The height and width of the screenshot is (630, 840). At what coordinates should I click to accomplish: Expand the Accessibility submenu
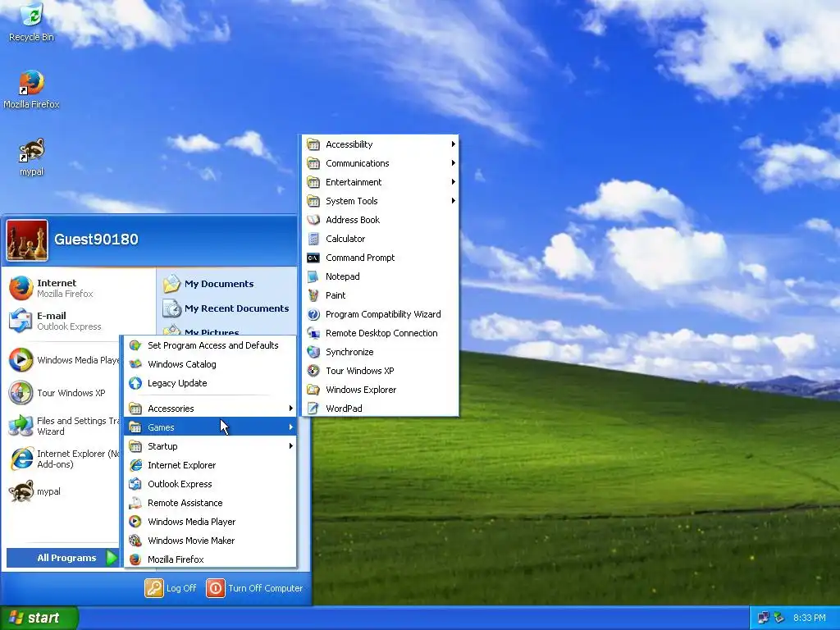point(381,144)
